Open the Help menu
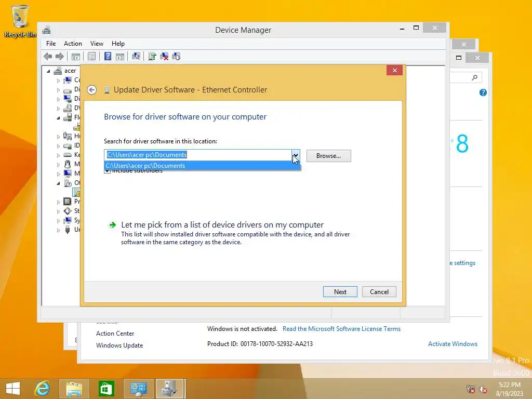532x399 pixels. [118, 44]
